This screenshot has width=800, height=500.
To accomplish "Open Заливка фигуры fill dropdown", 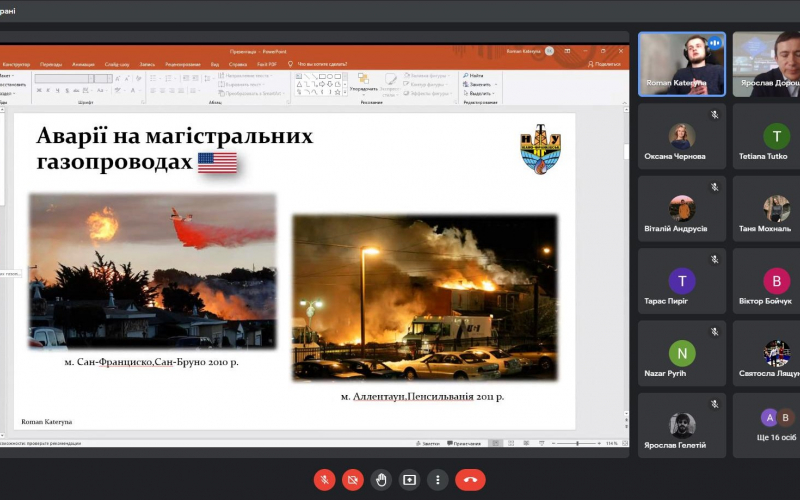I will tap(427, 76).
